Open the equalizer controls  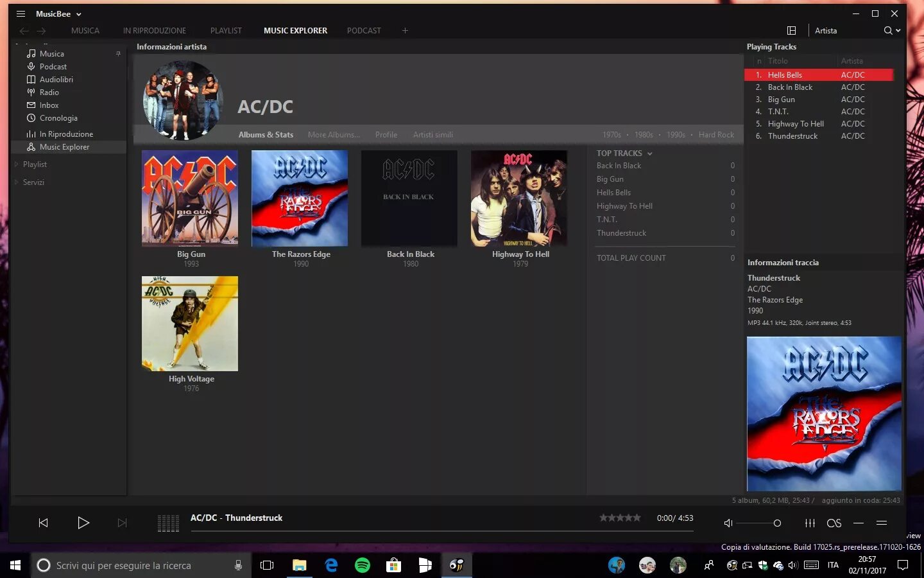pos(810,523)
